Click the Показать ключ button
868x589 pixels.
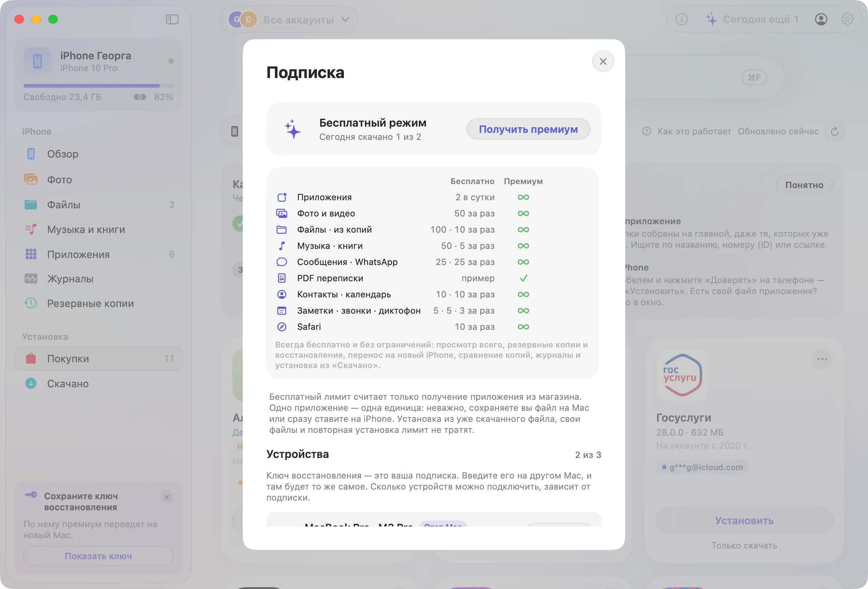pos(99,556)
